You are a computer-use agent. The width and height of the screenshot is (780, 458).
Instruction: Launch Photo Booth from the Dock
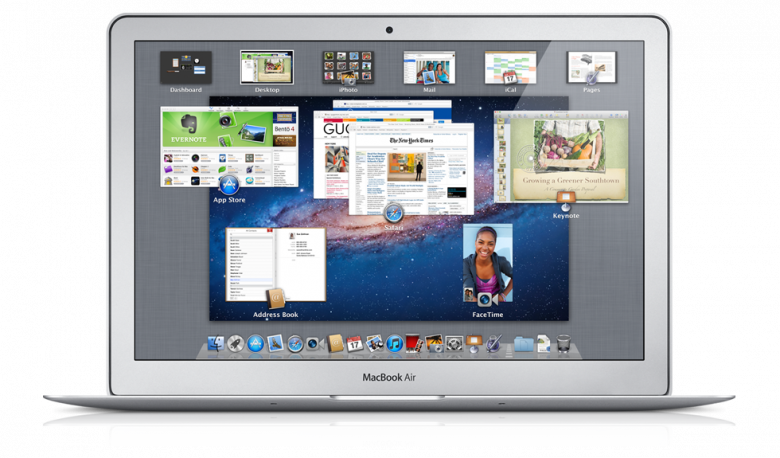(414, 344)
